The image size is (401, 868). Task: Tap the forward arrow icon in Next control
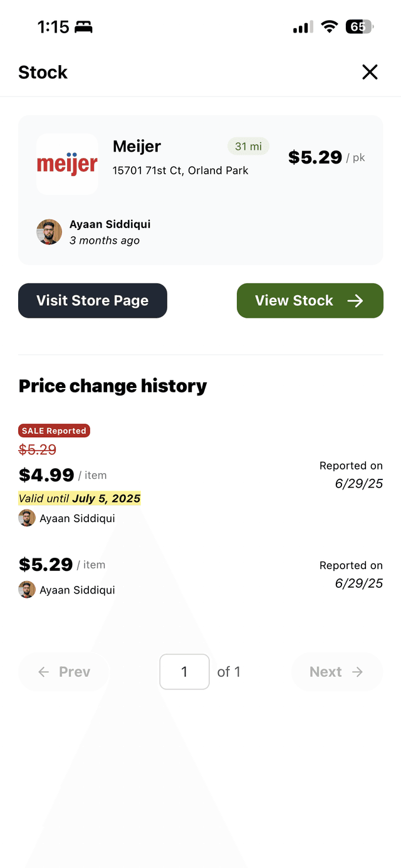pyautogui.click(x=357, y=671)
